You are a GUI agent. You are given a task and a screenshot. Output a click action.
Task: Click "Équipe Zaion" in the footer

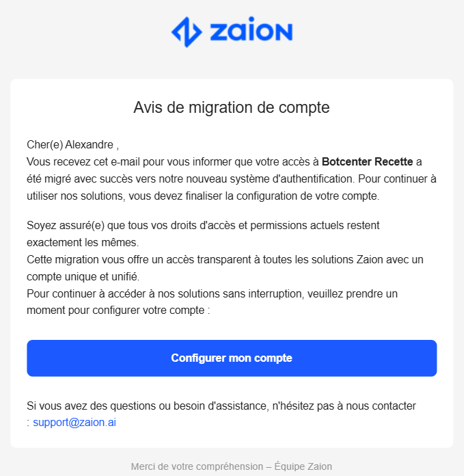click(303, 466)
